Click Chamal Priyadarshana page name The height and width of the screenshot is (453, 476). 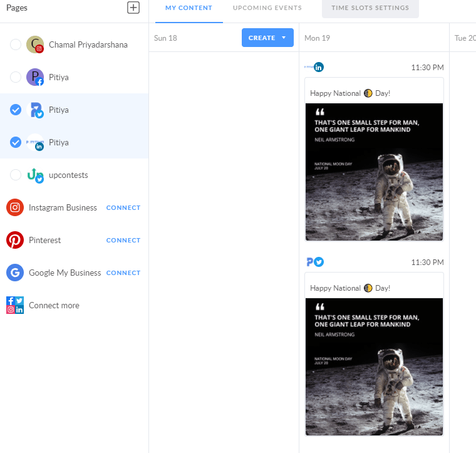click(88, 44)
